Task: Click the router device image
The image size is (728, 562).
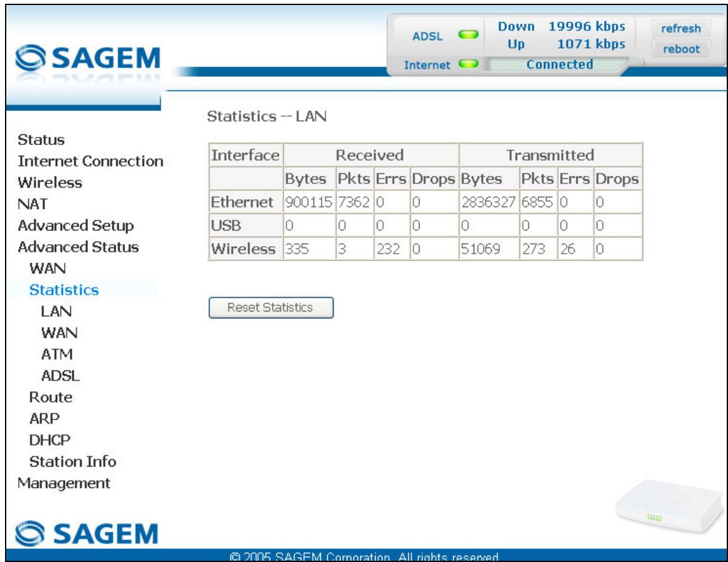Action: (670, 506)
